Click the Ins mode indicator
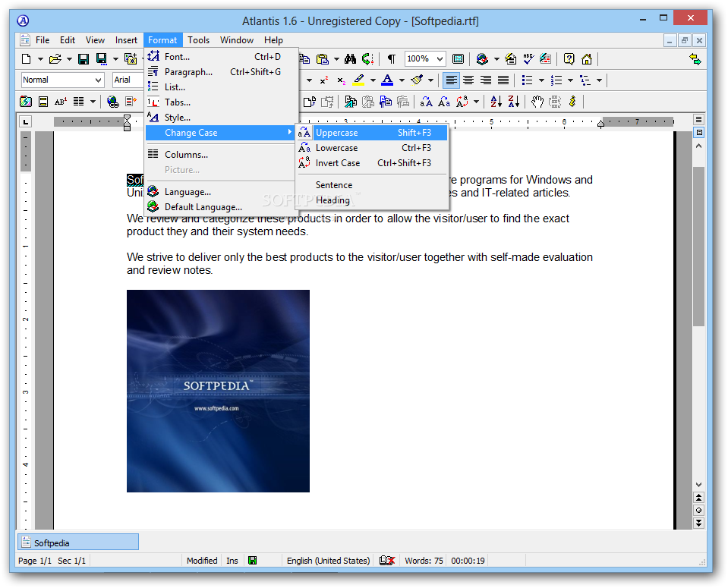728x588 pixels. pyautogui.click(x=232, y=561)
